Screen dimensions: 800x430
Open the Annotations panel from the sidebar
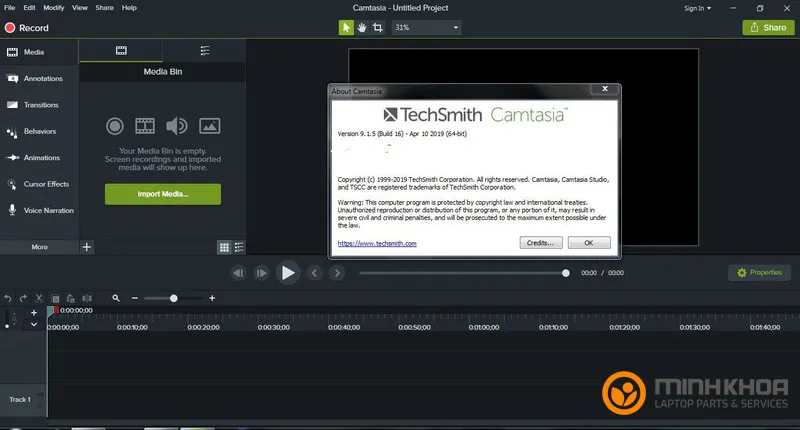[40, 78]
